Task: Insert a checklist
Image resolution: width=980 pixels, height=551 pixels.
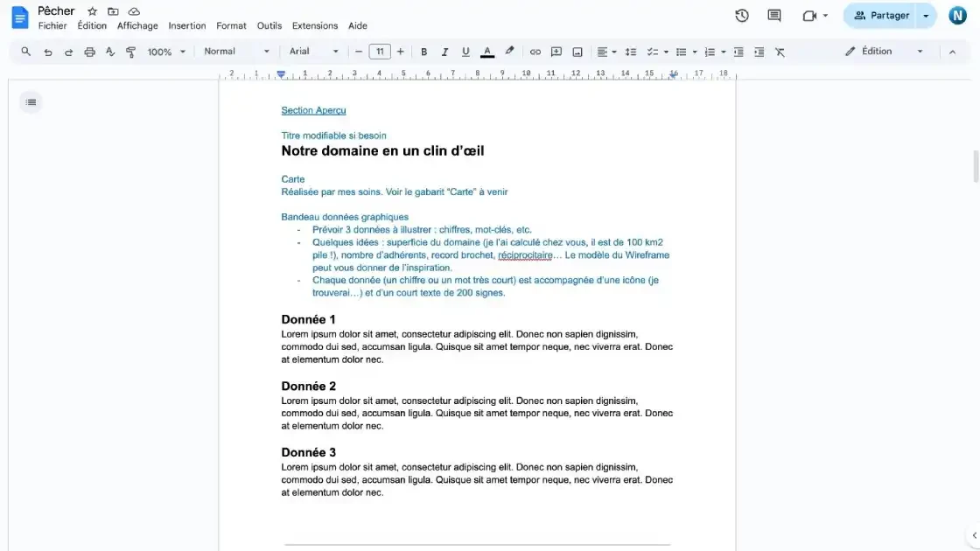Action: (x=652, y=52)
